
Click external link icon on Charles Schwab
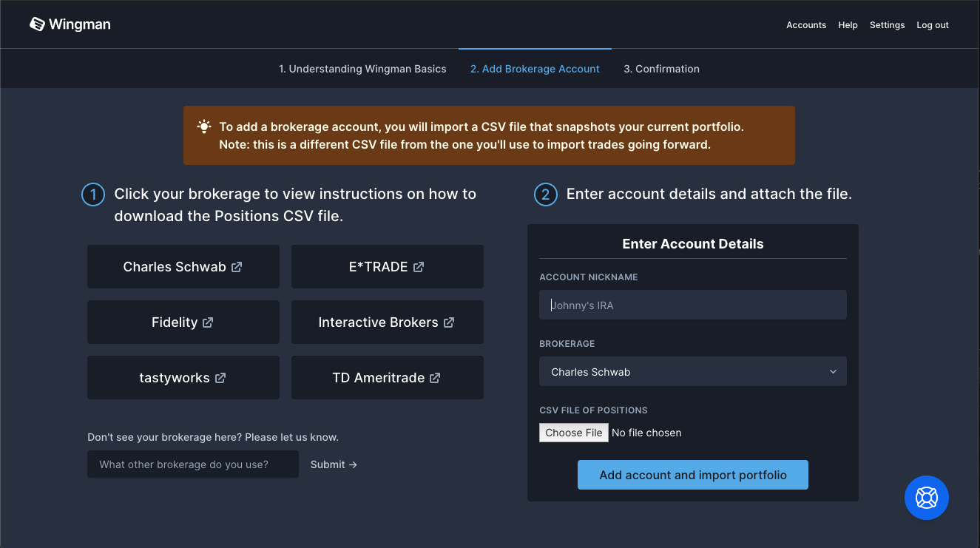[237, 267]
